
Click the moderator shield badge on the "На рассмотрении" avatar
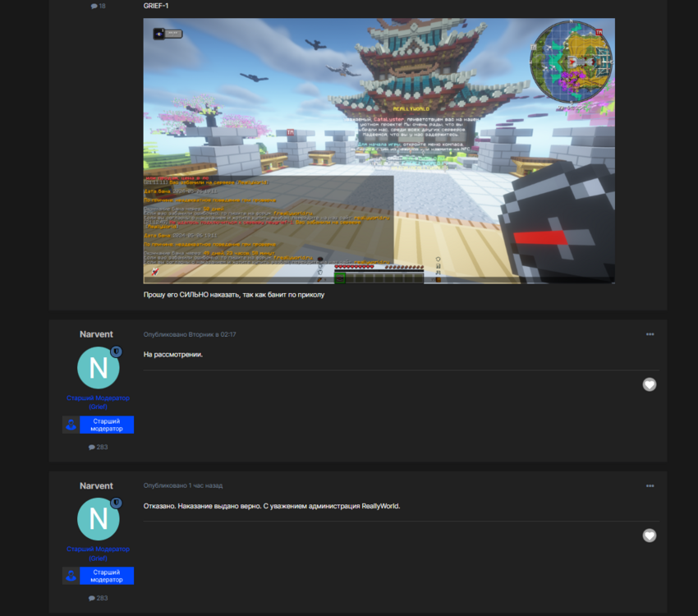[116, 352]
